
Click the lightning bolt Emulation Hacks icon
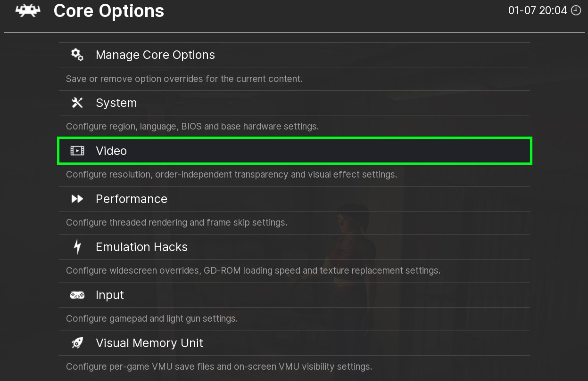click(77, 247)
